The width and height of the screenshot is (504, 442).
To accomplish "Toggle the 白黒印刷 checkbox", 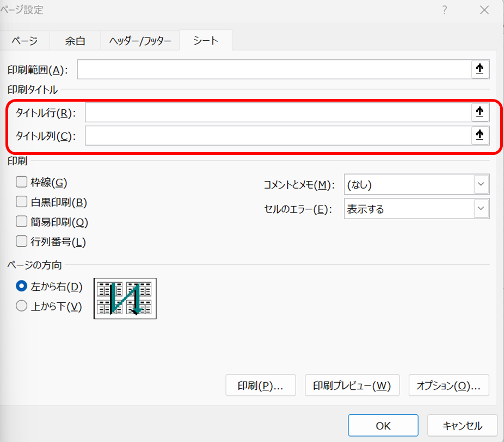I will tap(22, 202).
